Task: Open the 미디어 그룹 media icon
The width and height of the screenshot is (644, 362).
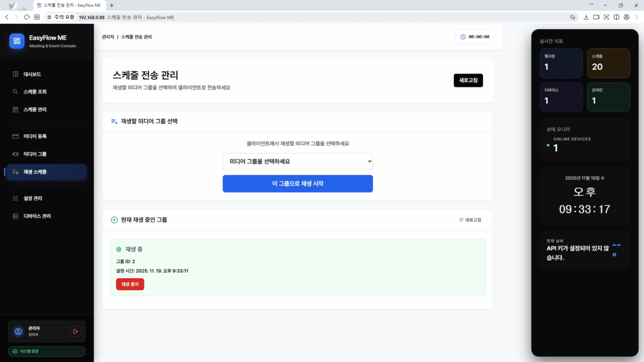Action: 17,153
